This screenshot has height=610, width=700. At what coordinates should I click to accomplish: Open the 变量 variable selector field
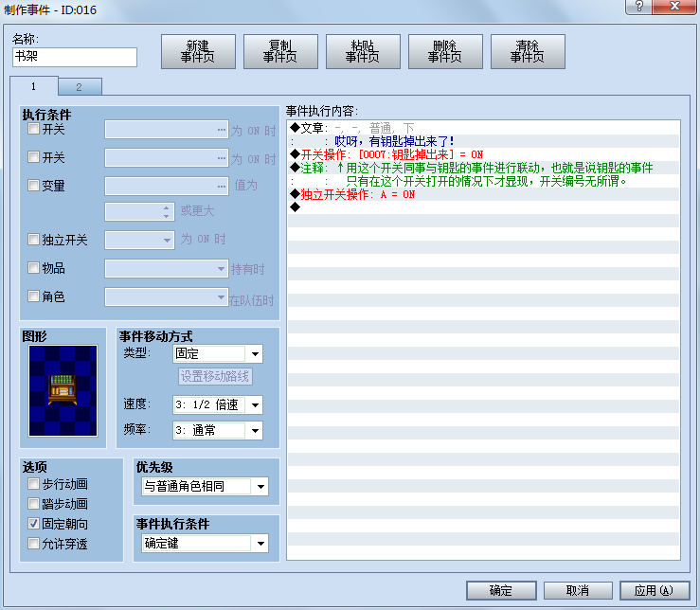coord(167,187)
